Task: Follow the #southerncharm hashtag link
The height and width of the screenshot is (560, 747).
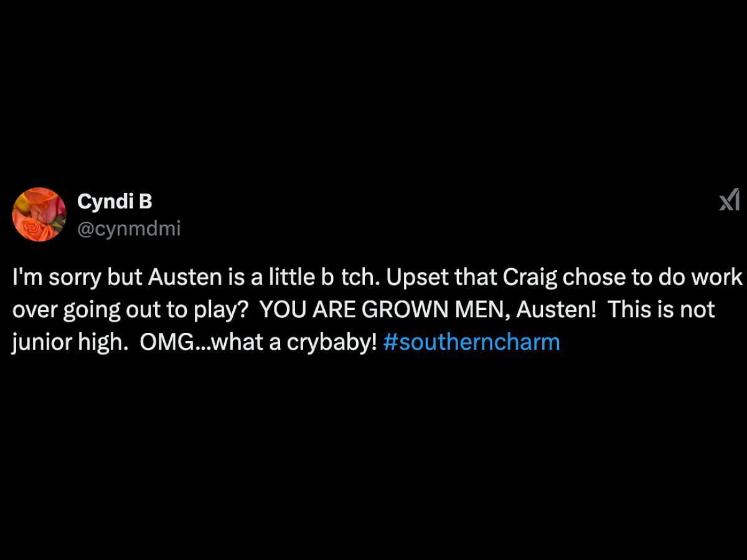Action: pos(472,342)
